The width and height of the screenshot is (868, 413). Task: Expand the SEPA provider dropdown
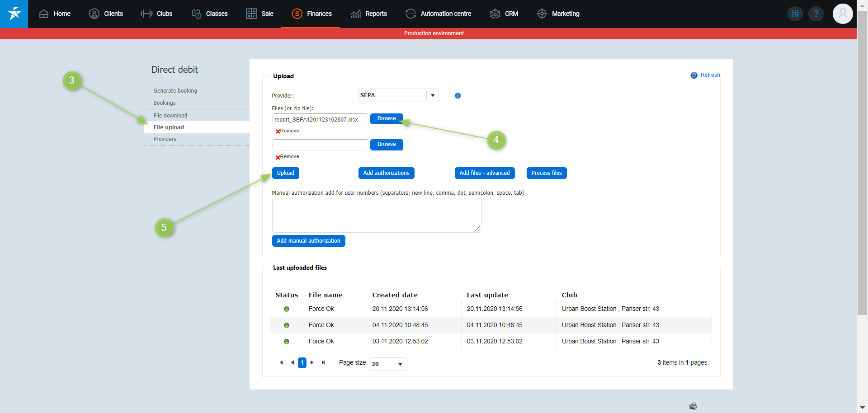pos(433,95)
